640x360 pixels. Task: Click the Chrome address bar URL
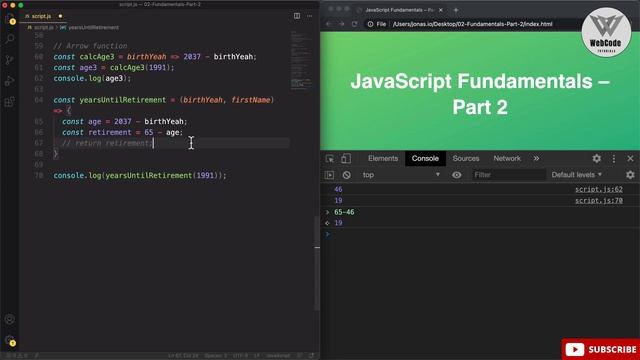[472, 24]
